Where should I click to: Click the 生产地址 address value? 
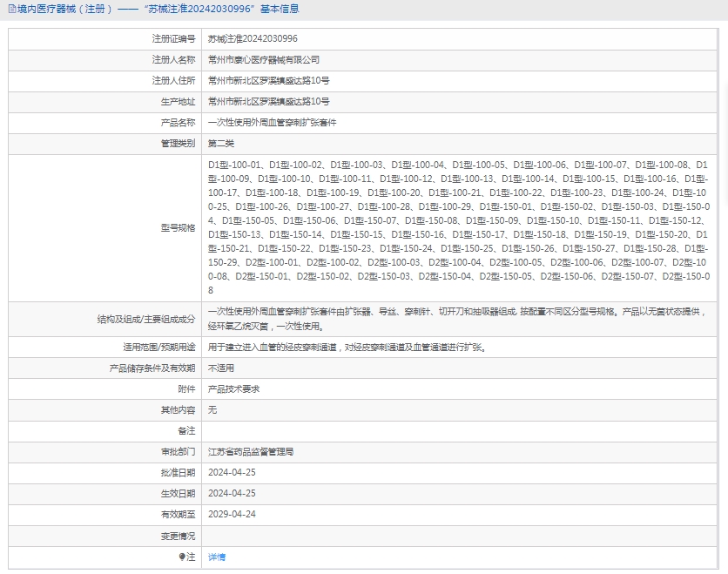pos(269,102)
